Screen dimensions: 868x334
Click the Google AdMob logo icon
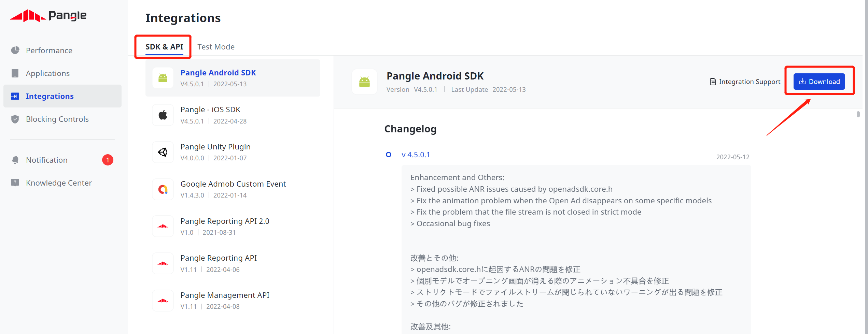point(163,189)
